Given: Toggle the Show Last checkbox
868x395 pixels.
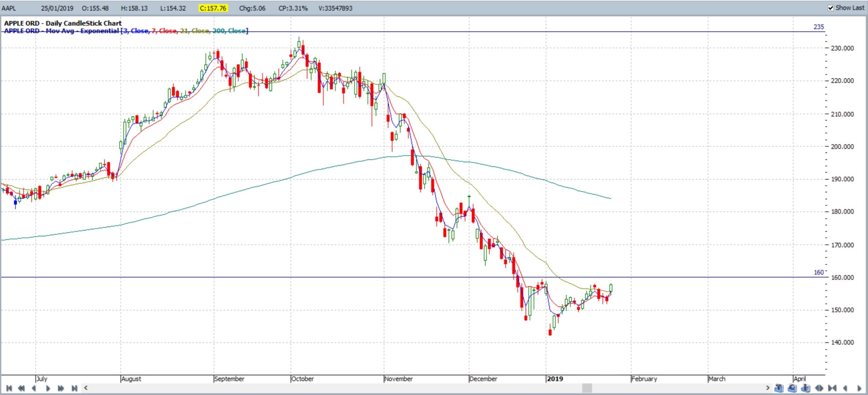Looking at the screenshot, I should 830,8.
